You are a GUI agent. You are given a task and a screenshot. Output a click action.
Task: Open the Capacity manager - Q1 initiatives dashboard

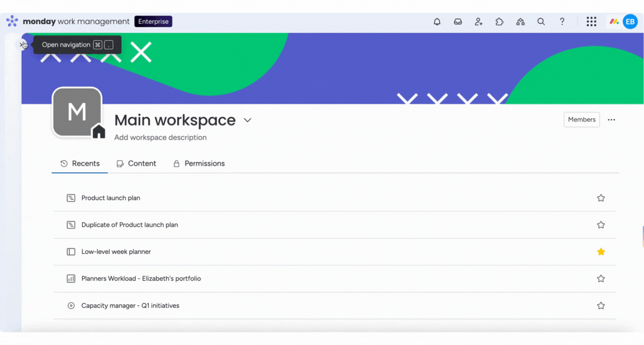click(x=130, y=306)
